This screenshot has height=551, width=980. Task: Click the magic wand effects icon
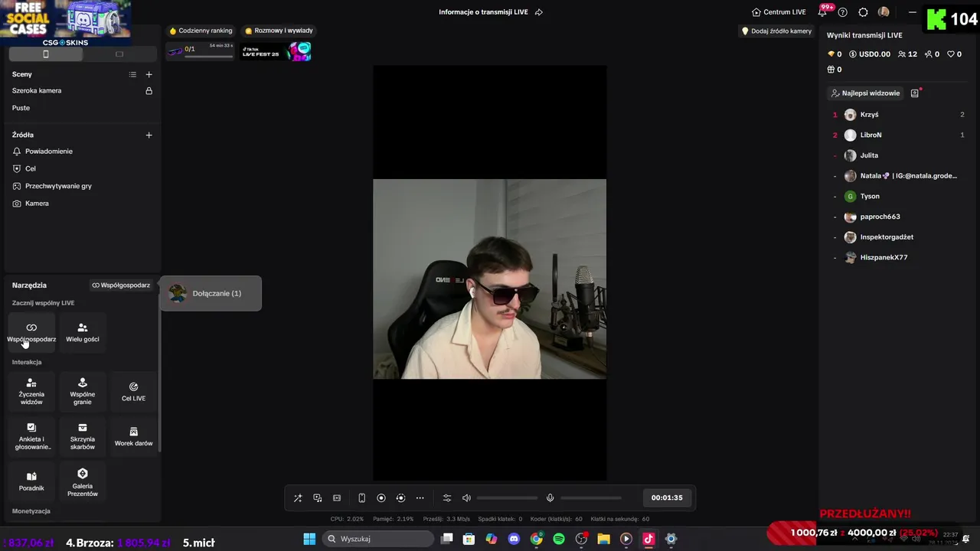(298, 498)
